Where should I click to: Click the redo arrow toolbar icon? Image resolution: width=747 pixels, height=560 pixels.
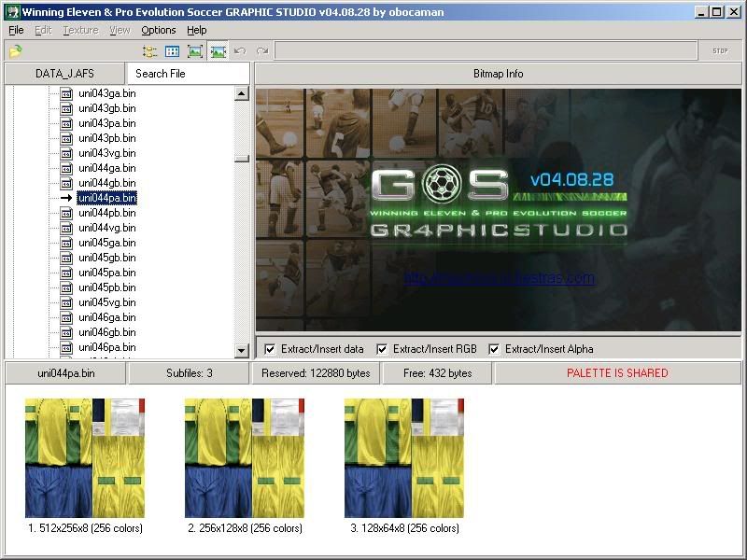(262, 51)
